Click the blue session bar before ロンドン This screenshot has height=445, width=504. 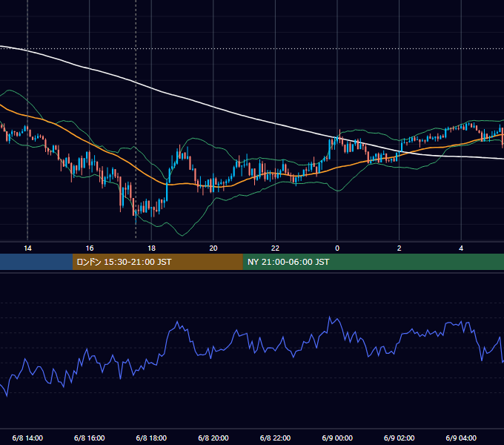coord(36,262)
